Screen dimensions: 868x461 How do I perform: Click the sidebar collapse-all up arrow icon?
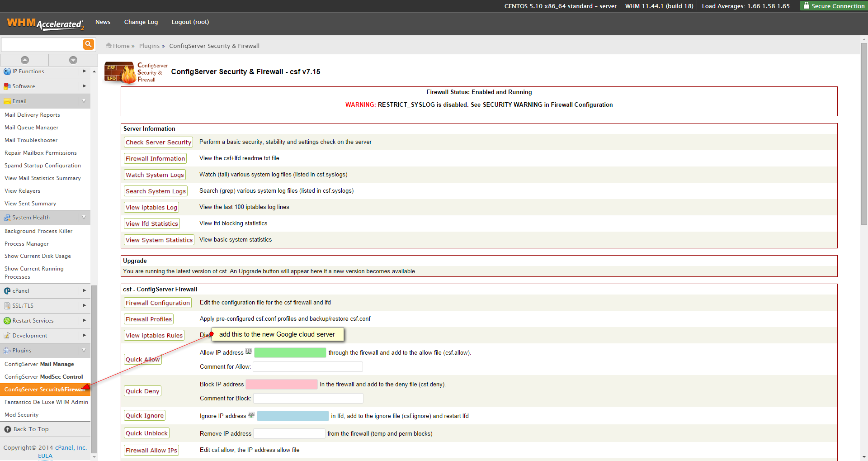(x=25, y=60)
